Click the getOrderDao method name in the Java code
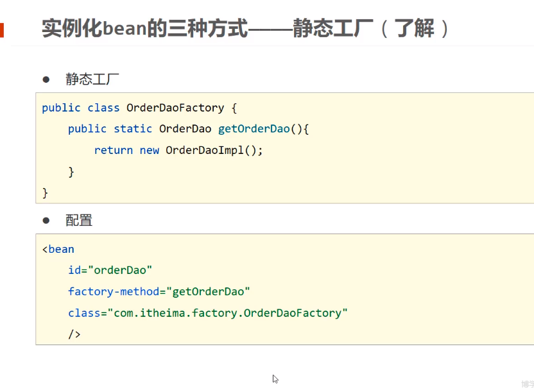The width and height of the screenshot is (534, 392). coord(254,129)
